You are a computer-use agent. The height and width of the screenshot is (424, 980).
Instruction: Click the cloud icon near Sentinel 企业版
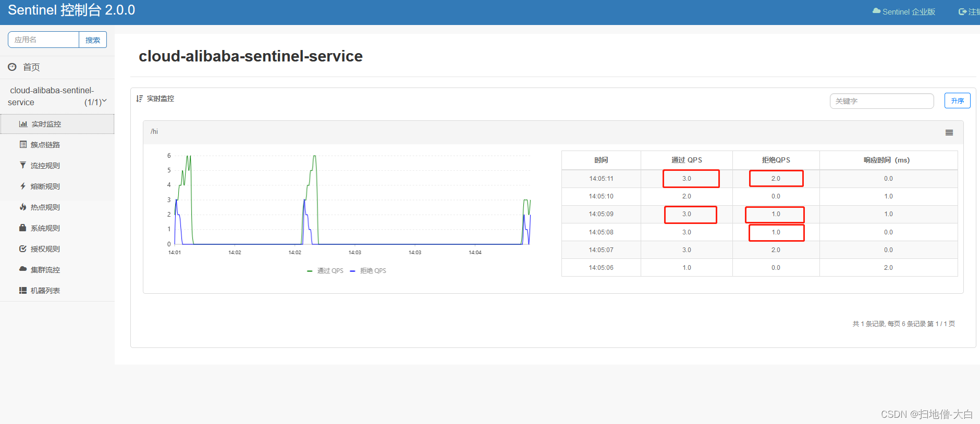(x=876, y=11)
